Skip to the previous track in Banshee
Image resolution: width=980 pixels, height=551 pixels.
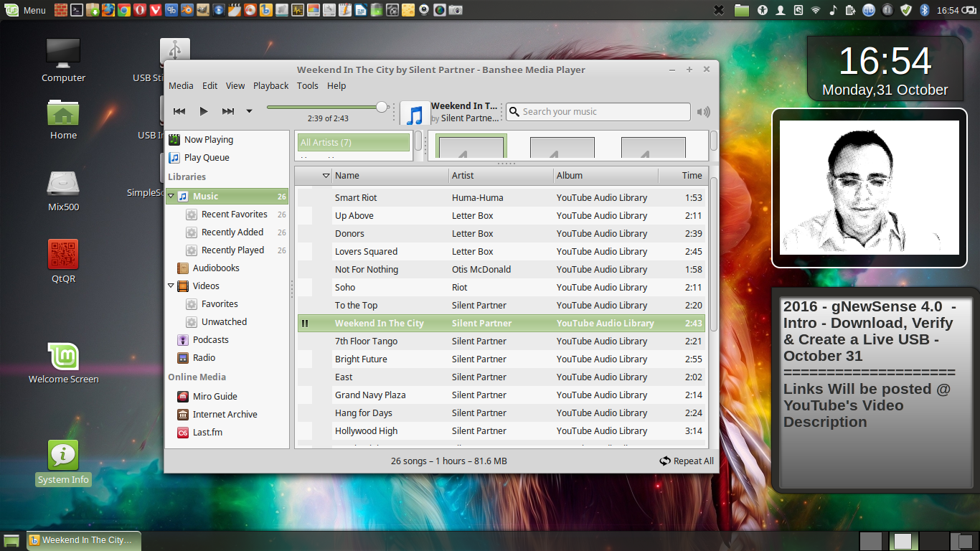(x=179, y=111)
